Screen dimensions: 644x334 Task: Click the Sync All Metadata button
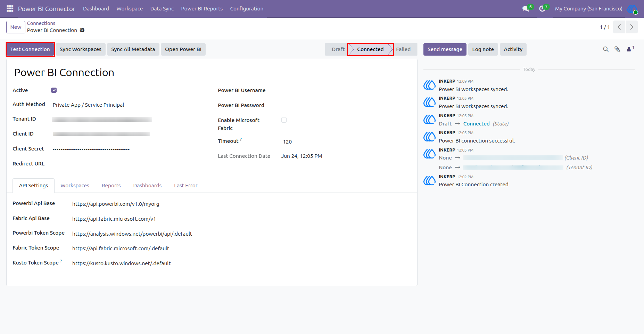pos(133,49)
